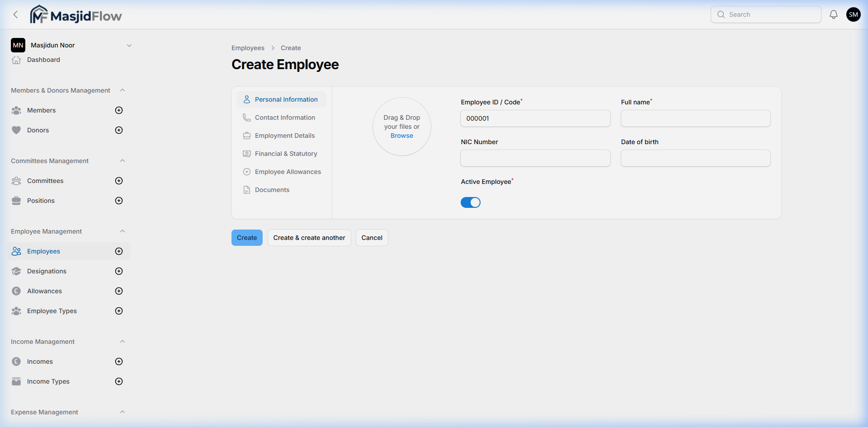
Task: Click Browse to upload a file
Action: click(x=401, y=136)
